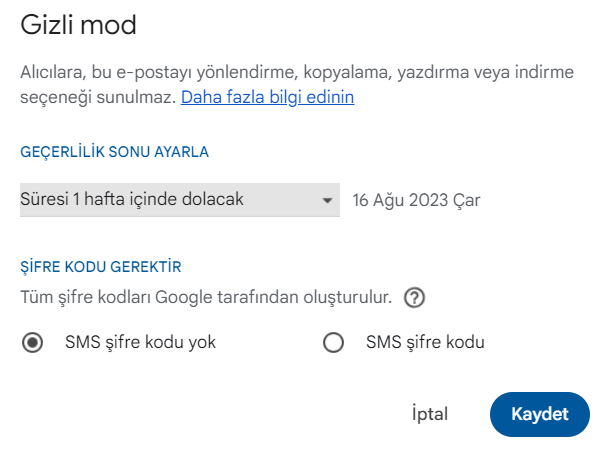
Task: Click the 'SMS şifre kodu yok' label text
Action: click(x=140, y=343)
